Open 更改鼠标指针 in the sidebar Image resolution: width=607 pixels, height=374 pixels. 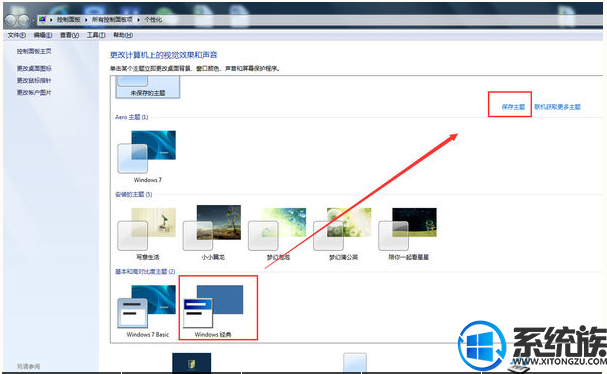34,81
